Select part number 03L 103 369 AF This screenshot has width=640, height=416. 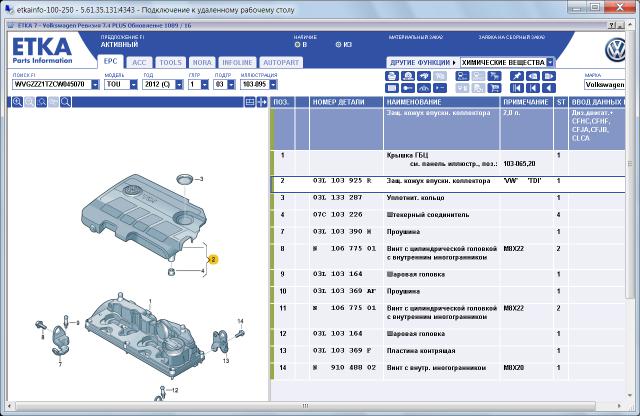344,291
